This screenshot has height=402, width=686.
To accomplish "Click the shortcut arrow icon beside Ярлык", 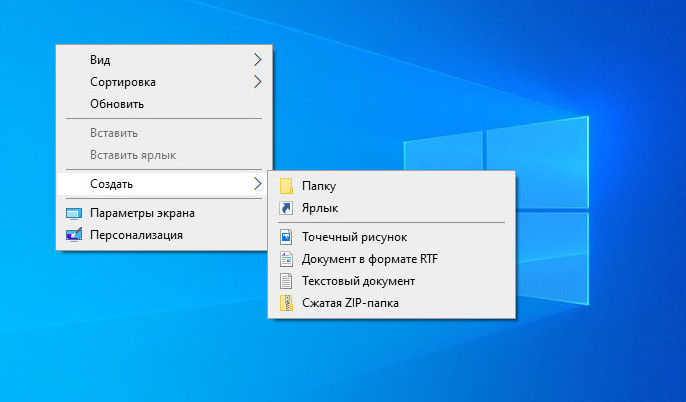I will coord(286,208).
